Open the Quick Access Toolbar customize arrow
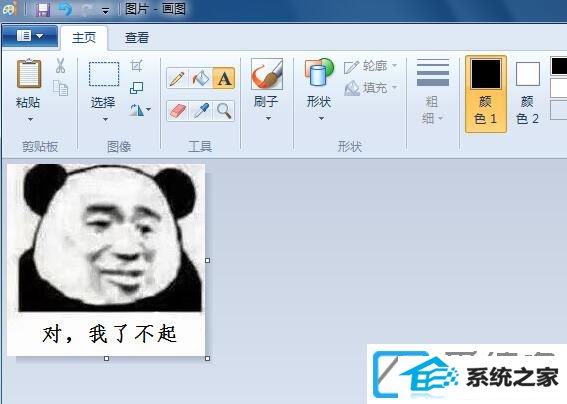The width and height of the screenshot is (567, 404). pos(105,11)
